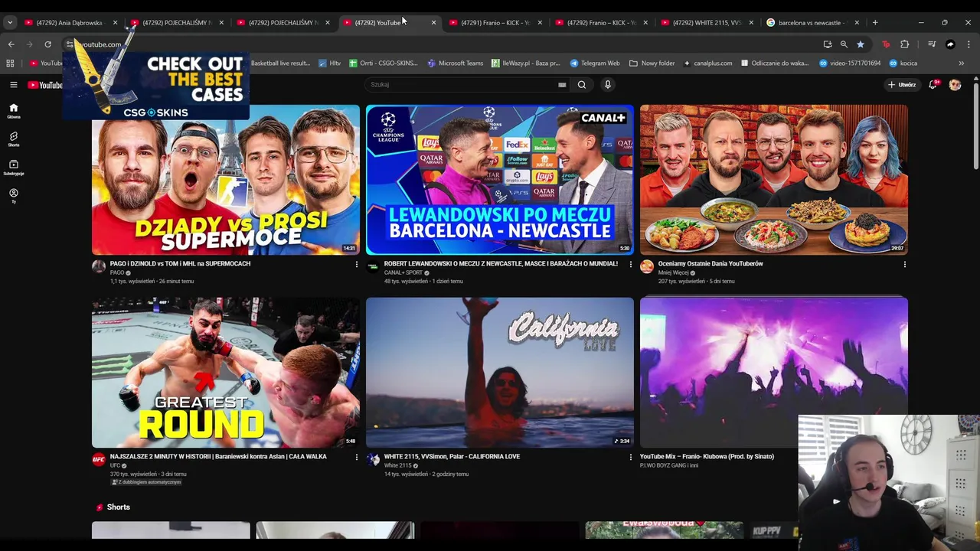980x551 pixels.
Task: Open the Telegram Web bookmark
Action: click(x=595, y=64)
